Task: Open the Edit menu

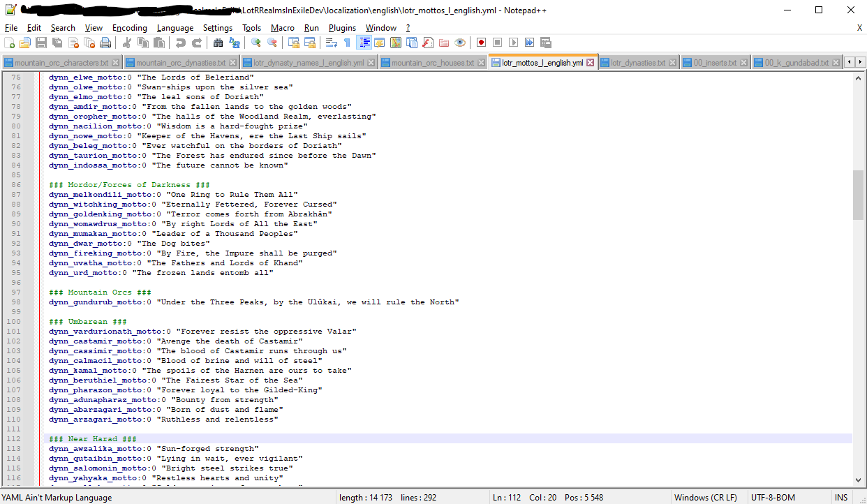Action: (x=34, y=28)
